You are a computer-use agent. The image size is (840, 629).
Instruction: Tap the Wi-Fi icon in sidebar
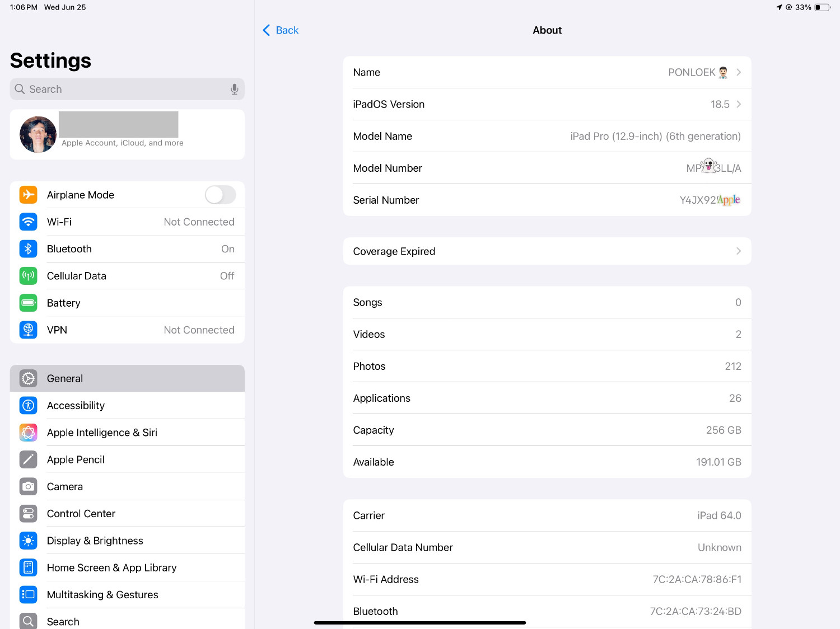[x=29, y=222]
